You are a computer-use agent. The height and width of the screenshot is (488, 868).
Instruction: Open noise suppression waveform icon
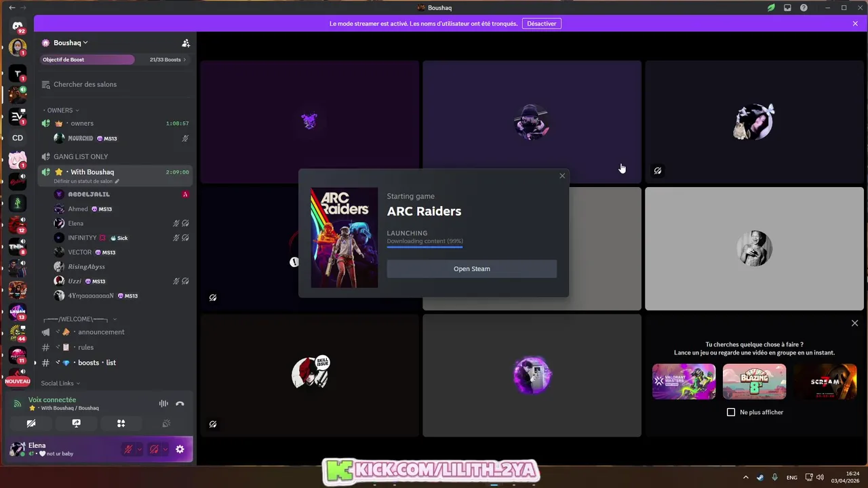coord(163,403)
